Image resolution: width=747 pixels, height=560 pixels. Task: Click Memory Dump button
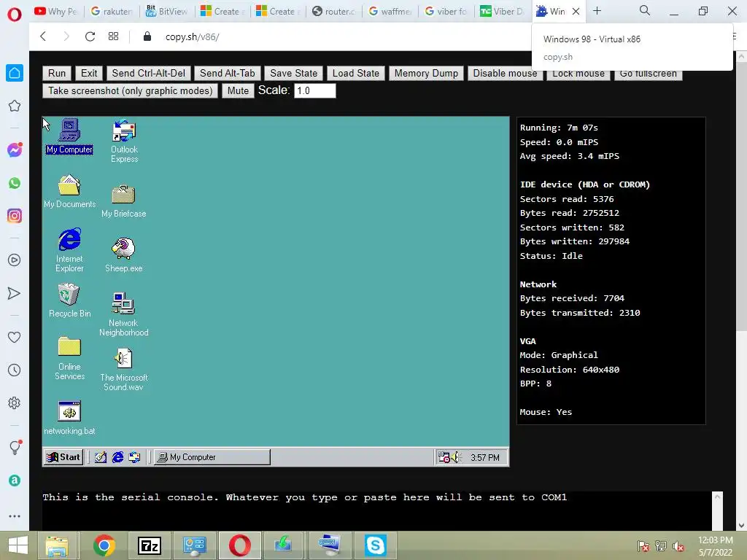(426, 73)
